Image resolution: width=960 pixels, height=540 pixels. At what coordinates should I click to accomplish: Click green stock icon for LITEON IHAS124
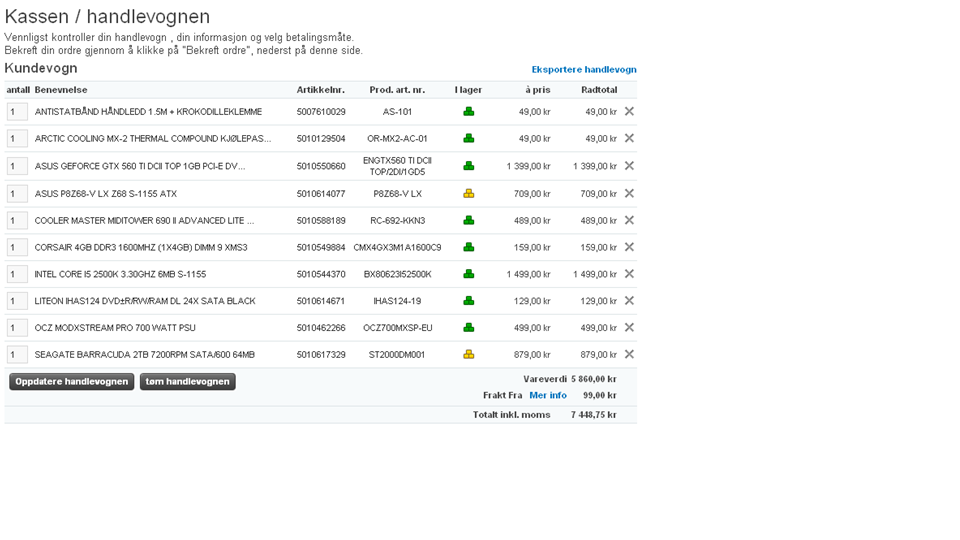coord(468,301)
